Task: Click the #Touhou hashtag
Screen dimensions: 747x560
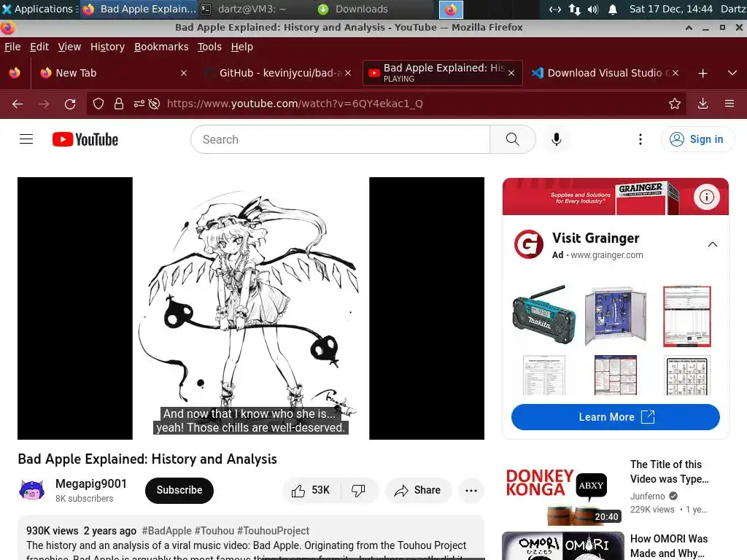Action: point(214,531)
